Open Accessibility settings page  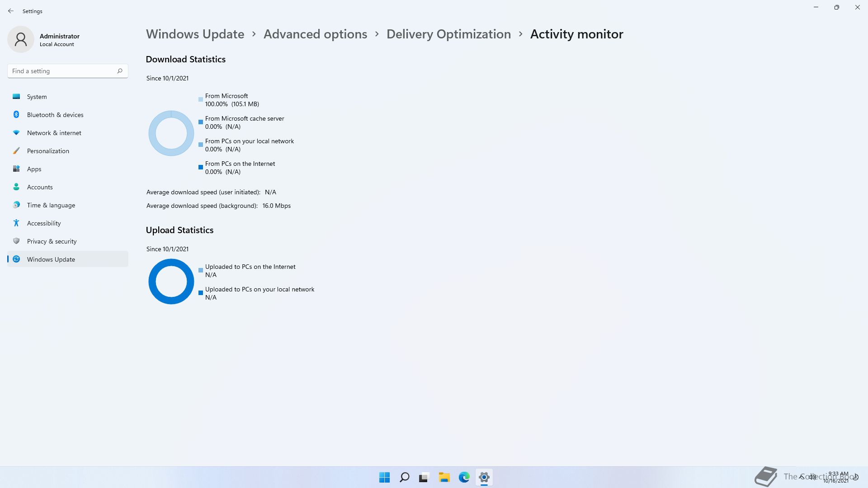(x=68, y=223)
